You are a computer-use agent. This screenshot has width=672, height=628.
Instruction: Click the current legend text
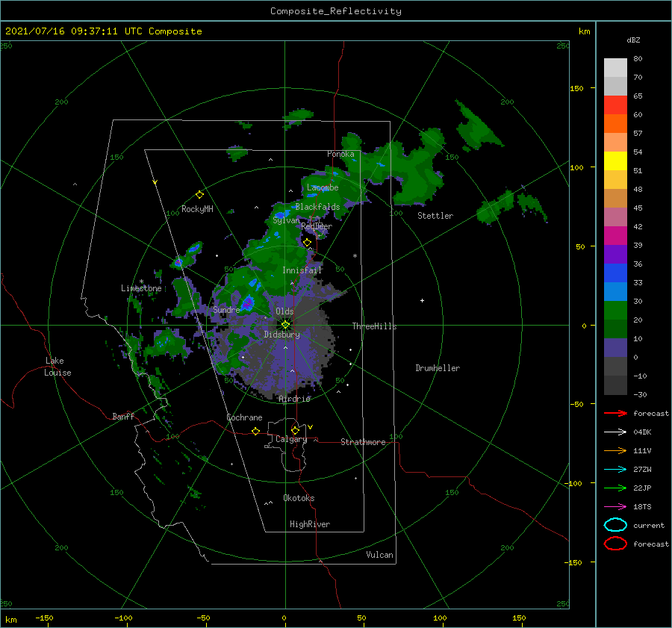pyautogui.click(x=649, y=525)
